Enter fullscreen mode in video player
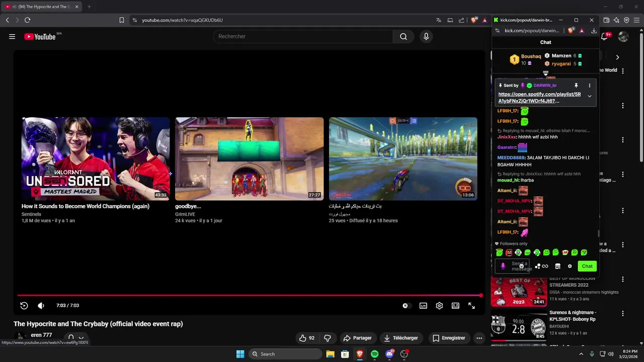Viewport: 644px width, 362px height. click(471, 306)
